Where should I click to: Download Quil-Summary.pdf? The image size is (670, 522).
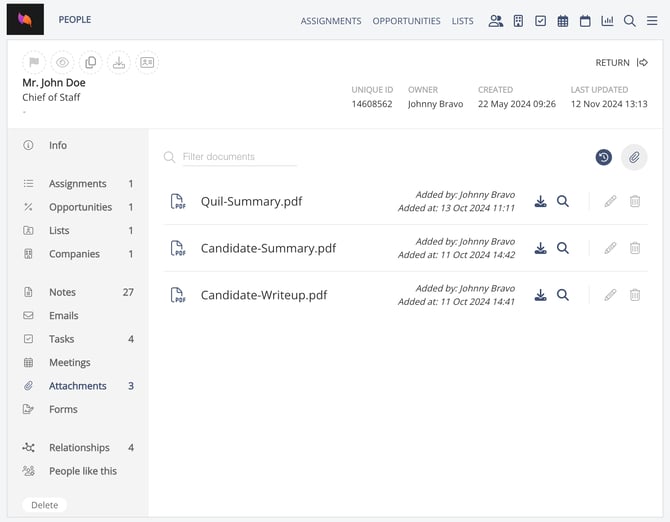click(x=540, y=201)
